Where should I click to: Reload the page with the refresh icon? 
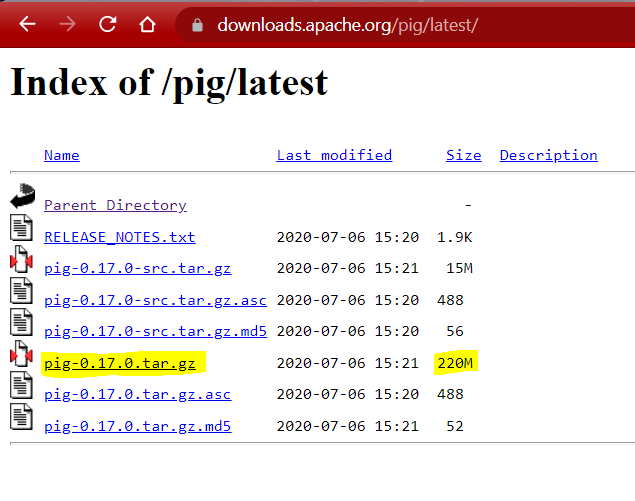tap(108, 24)
